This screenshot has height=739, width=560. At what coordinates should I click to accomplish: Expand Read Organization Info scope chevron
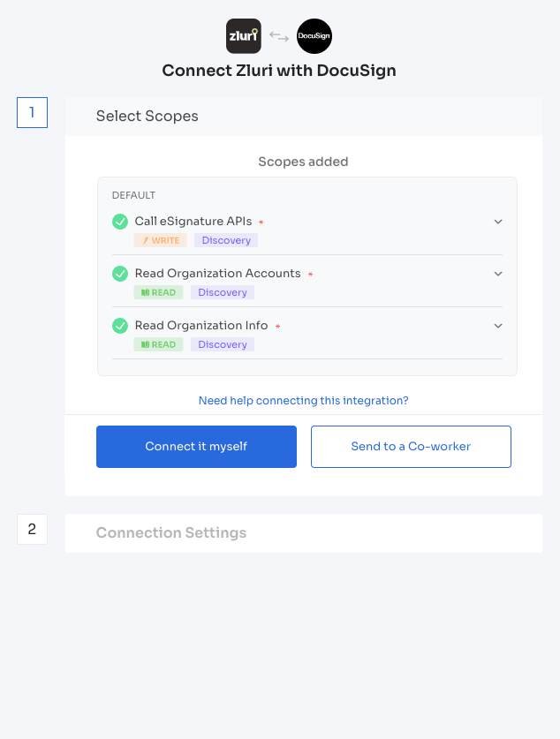tap(498, 326)
